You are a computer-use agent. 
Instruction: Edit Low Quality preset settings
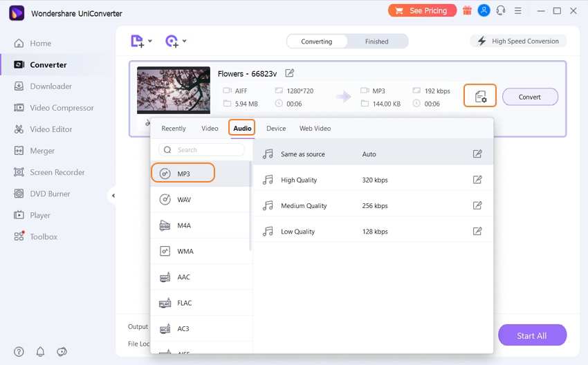(x=477, y=231)
